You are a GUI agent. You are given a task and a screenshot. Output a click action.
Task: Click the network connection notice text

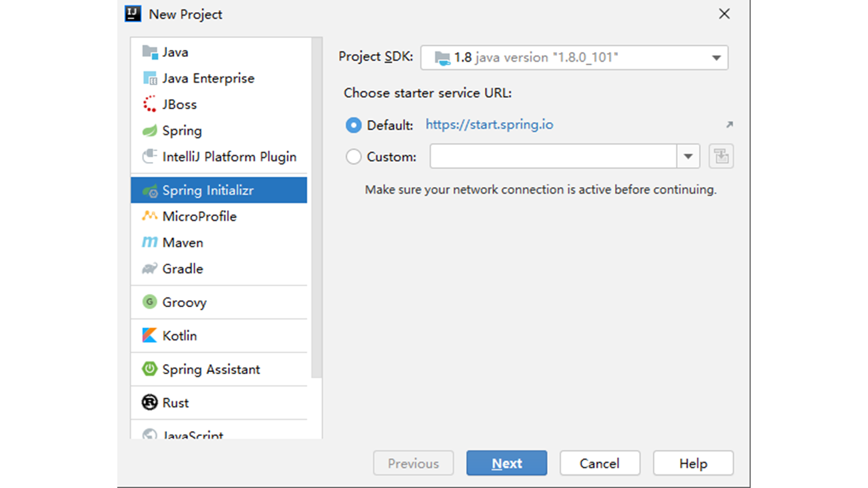[x=540, y=190]
